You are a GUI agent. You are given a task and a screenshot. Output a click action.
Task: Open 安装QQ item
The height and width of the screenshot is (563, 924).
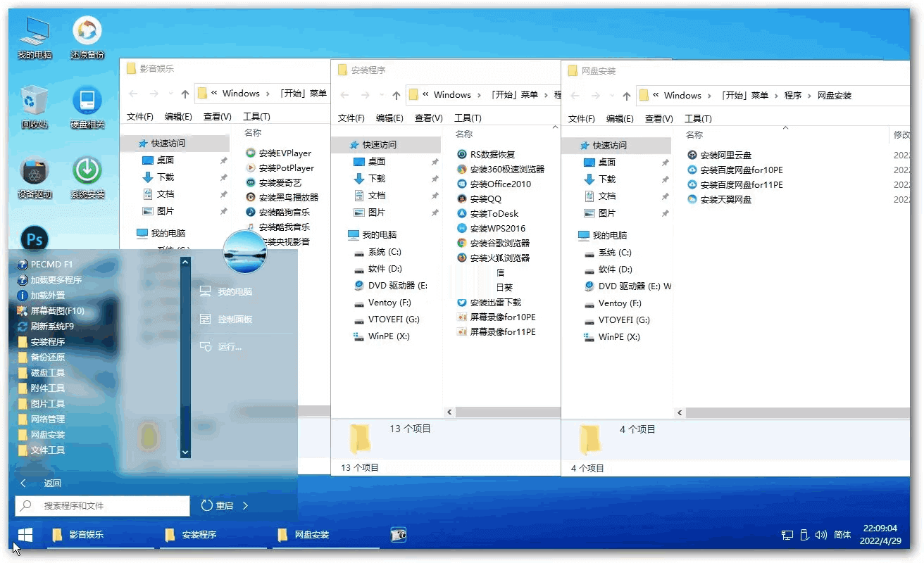pyautogui.click(x=479, y=198)
